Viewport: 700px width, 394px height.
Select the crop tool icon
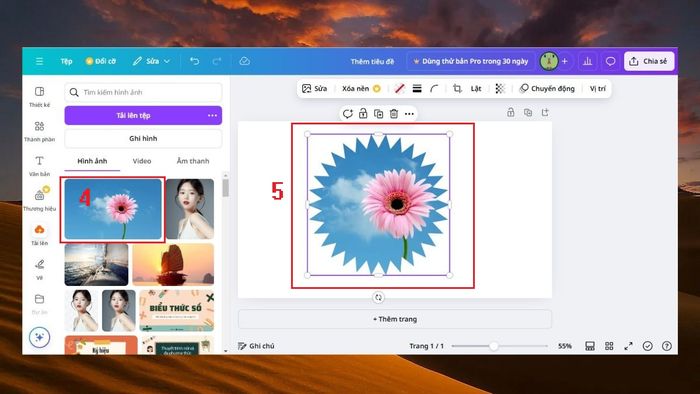[457, 88]
